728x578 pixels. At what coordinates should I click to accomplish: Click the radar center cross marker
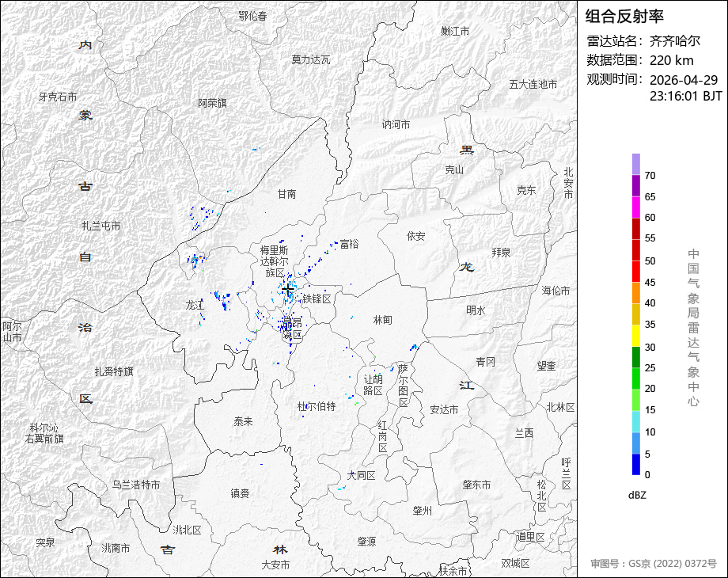click(287, 290)
